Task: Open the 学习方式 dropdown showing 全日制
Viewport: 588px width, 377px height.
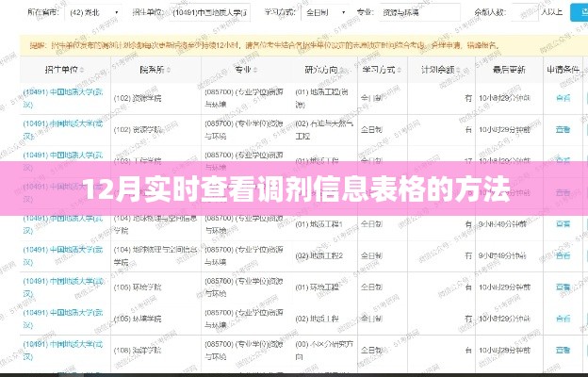Action: tap(325, 12)
